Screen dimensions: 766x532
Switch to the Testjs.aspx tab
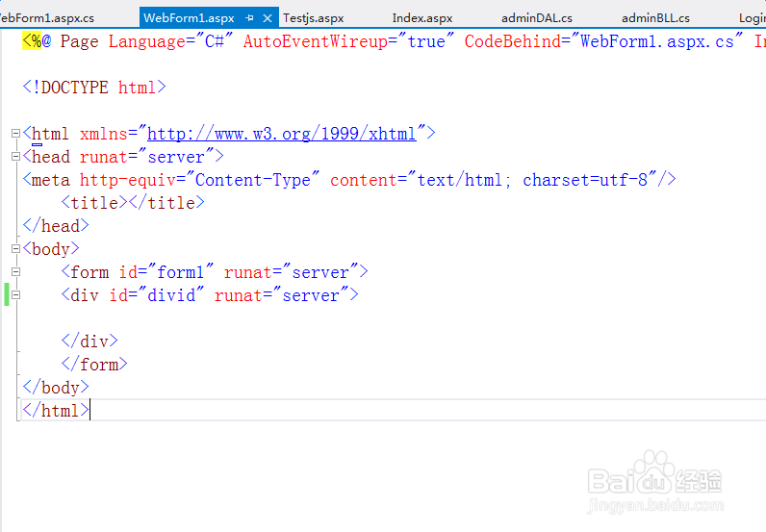coord(313,18)
